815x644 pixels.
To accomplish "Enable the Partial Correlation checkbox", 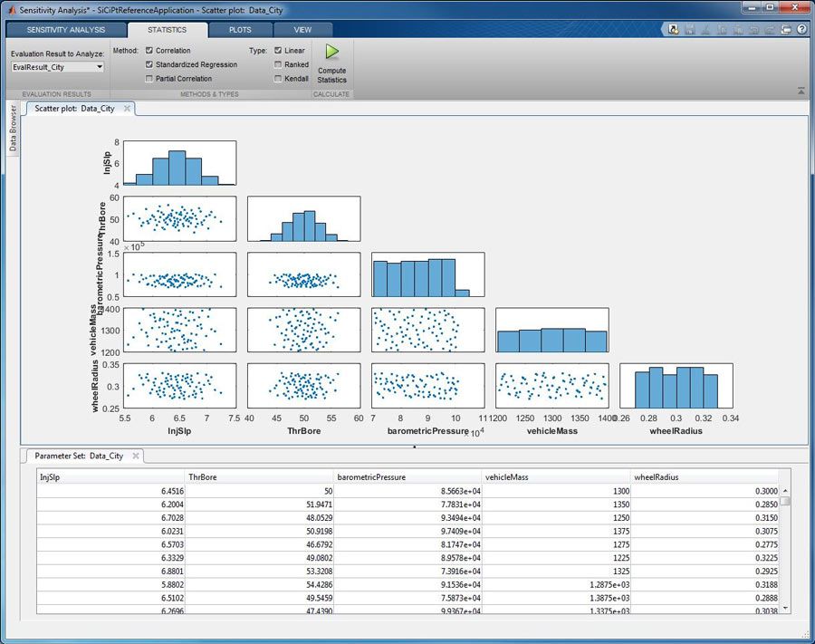I will click(150, 77).
